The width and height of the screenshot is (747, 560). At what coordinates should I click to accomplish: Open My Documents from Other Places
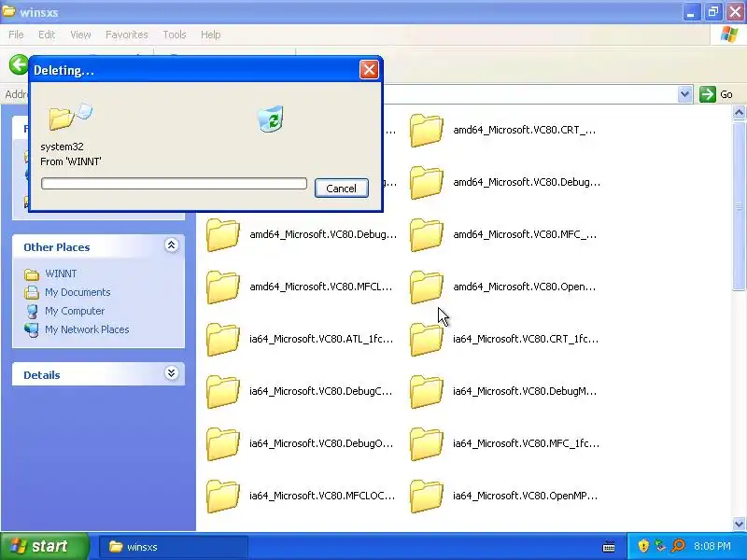coord(78,292)
